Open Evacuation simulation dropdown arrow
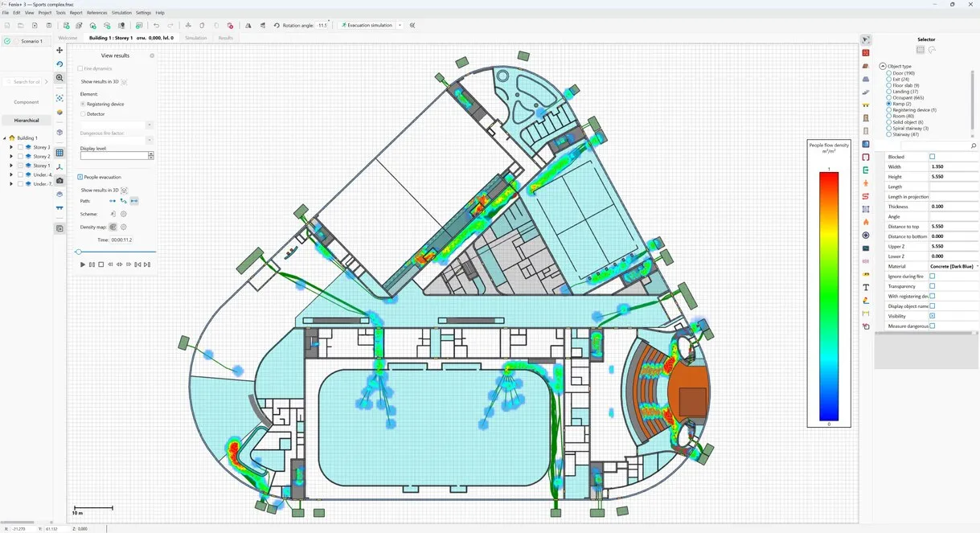 click(400, 26)
